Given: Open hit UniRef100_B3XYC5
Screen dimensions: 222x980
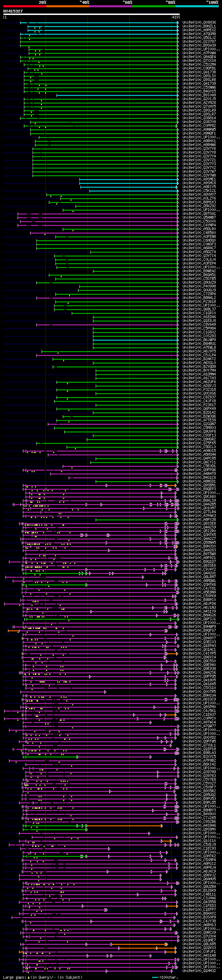Looking at the screenshot, I should [199, 756].
